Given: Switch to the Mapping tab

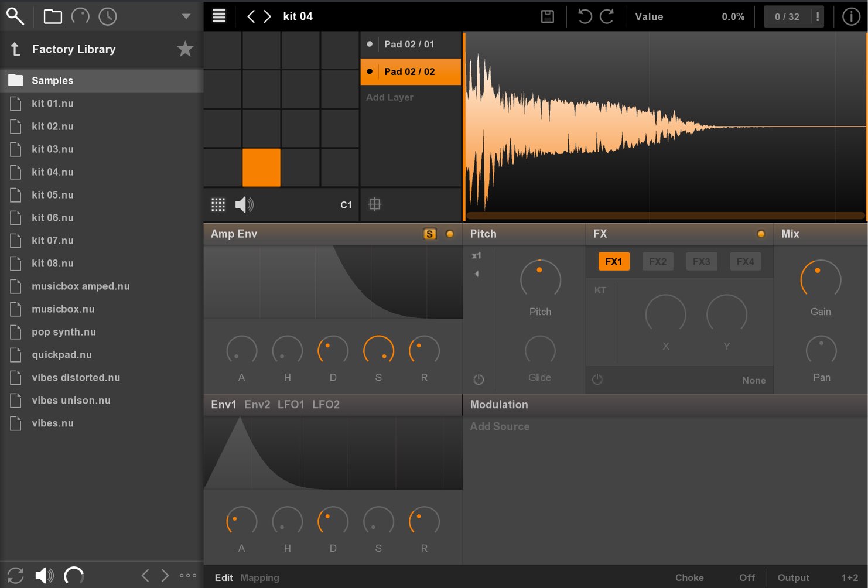Looking at the screenshot, I should click(259, 577).
